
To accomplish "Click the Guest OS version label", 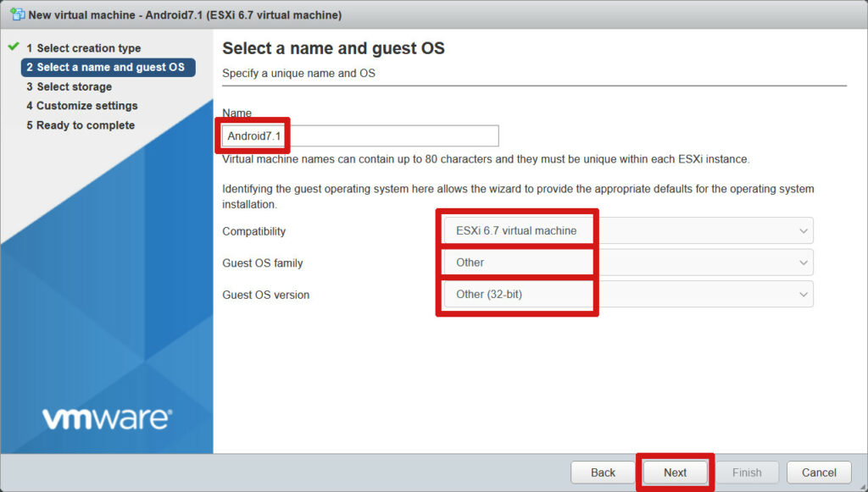I will [266, 296].
